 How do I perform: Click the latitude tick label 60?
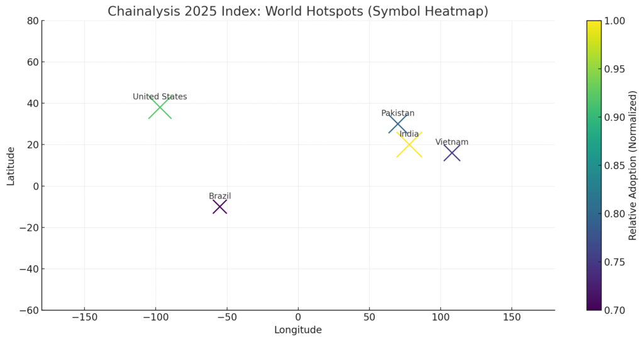click(31, 62)
